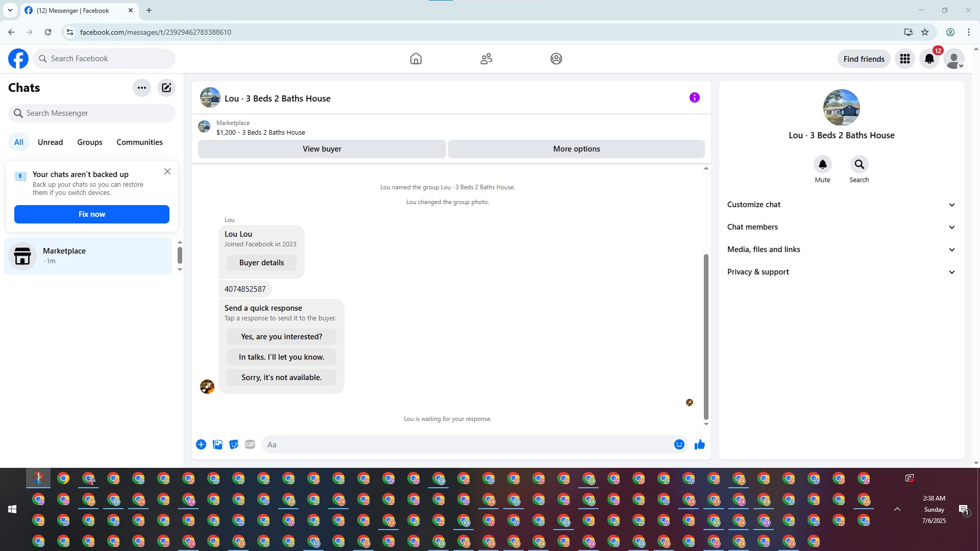980x551 pixels.
Task: Open the Facebook menu grid icon
Action: [x=905, y=59]
